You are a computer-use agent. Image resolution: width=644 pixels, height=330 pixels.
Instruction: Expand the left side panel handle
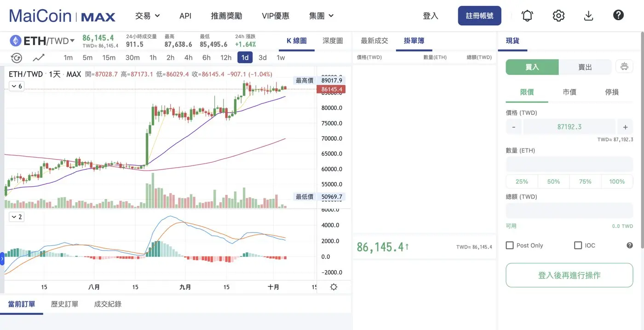click(x=2, y=259)
